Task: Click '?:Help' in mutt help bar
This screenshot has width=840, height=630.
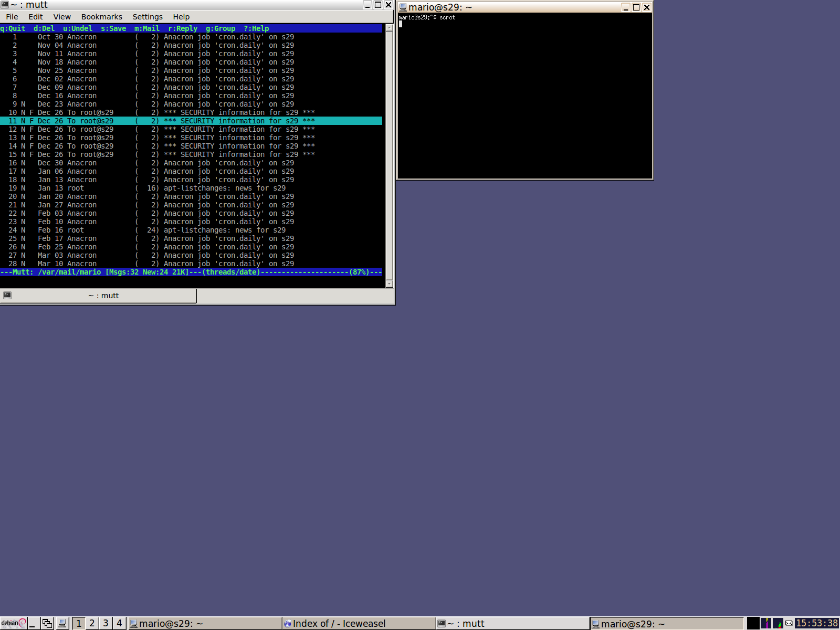Action: (256, 28)
